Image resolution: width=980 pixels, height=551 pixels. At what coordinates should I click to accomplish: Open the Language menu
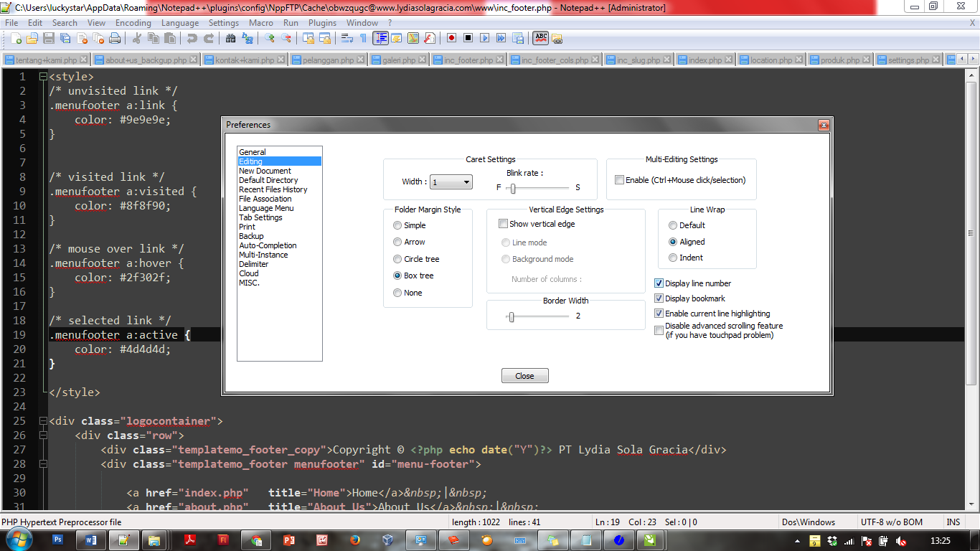180,22
